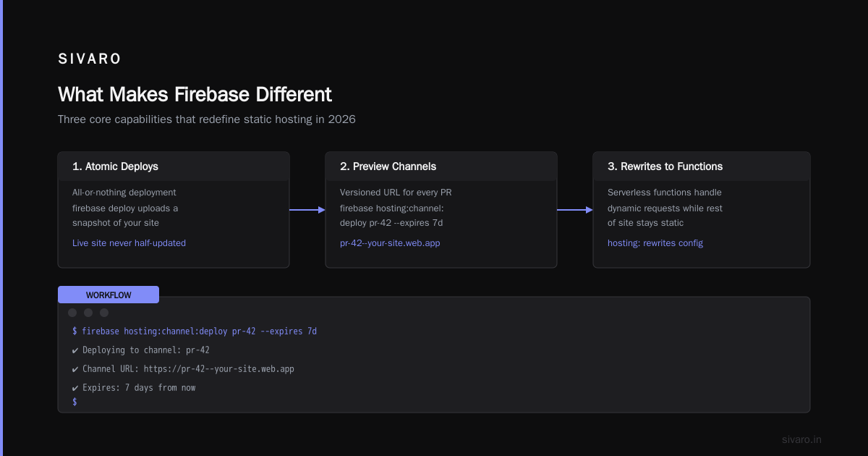Viewport: 868px width, 456px height.
Task: Click the 'Channel URL' output line
Action: (183, 369)
